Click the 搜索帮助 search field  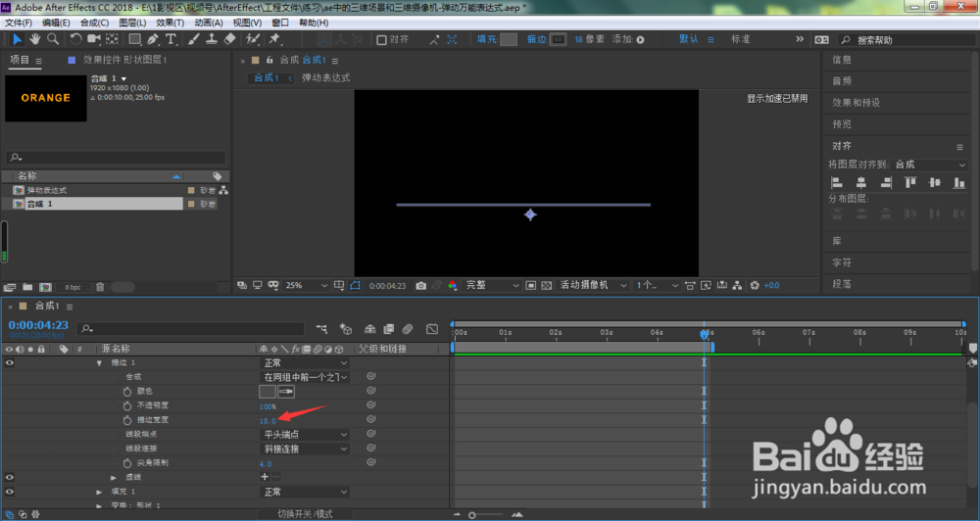pyautogui.click(x=905, y=40)
